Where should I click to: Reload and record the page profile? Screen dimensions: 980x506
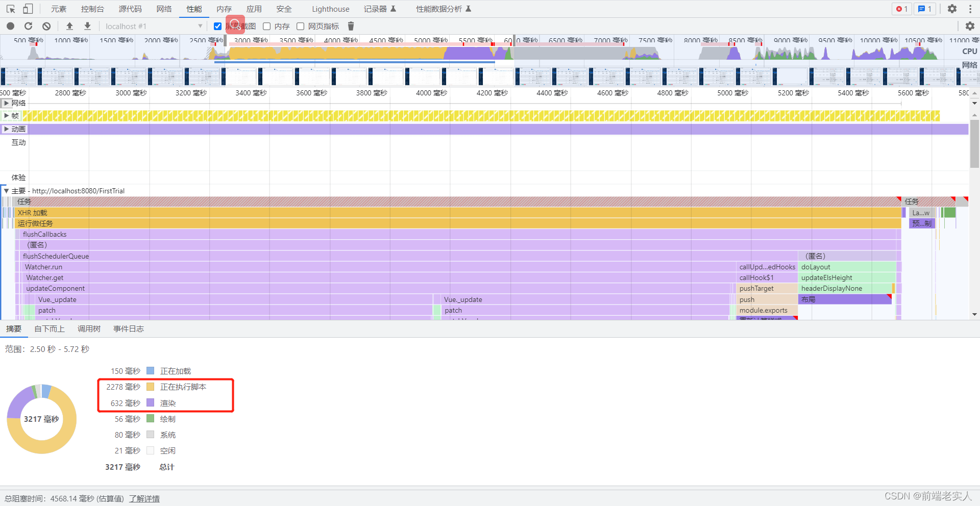pos(29,26)
